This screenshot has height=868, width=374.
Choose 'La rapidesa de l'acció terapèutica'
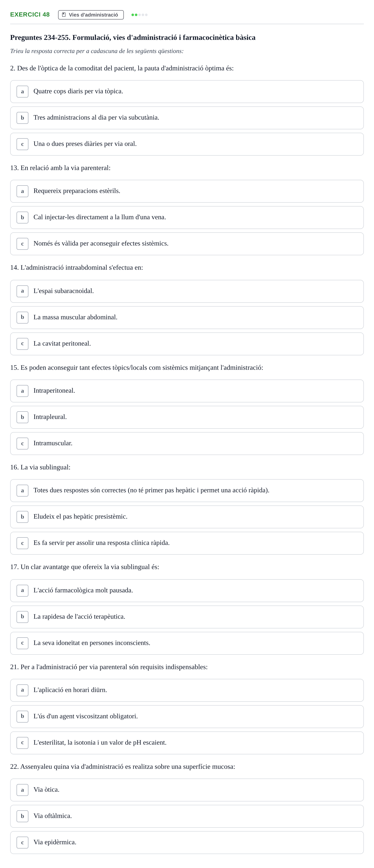click(187, 617)
